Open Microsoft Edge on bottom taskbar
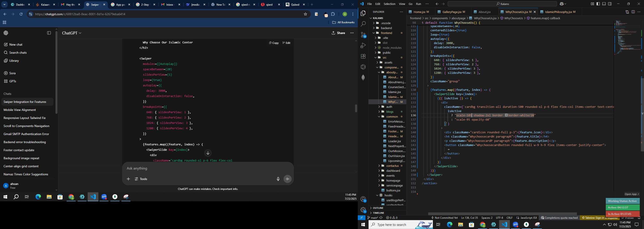Screen dimensions: 644x229 (x=449, y=225)
